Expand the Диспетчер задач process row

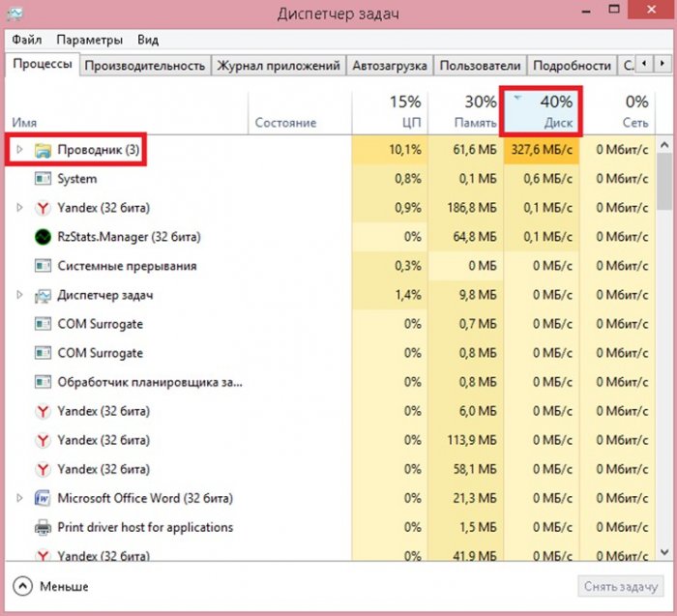[19, 295]
